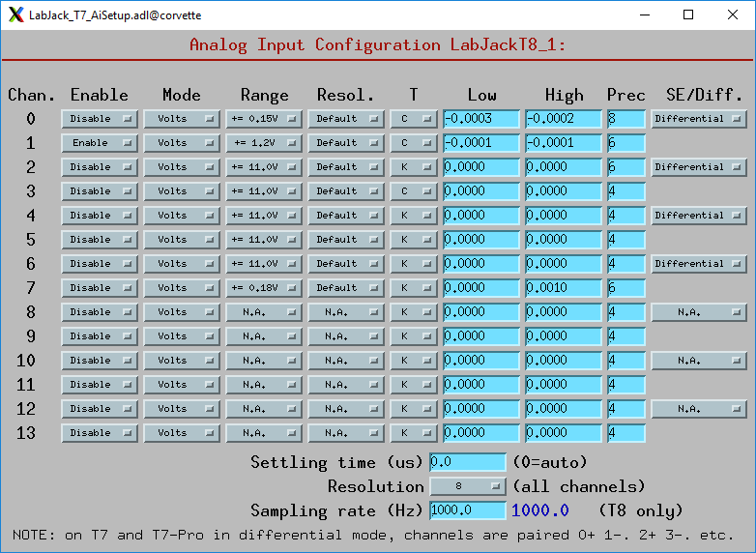756x553 pixels.
Task: Open the Range menu for channel 7
Action: [264, 288]
